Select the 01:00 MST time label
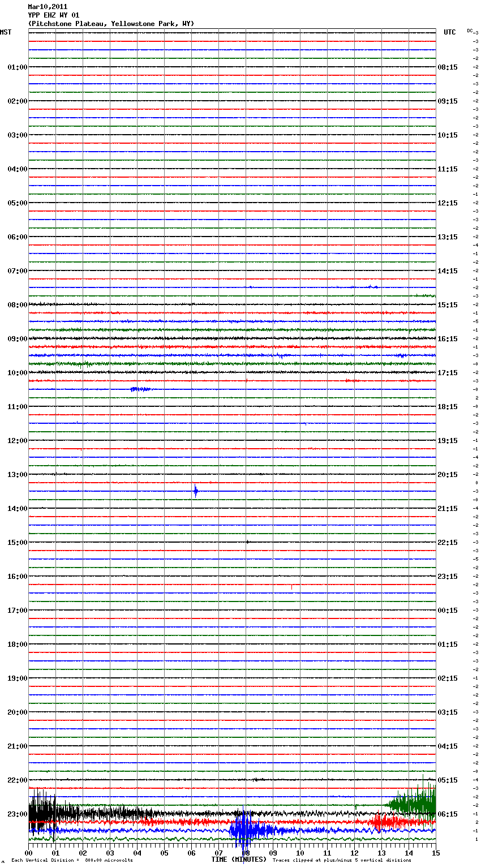 pyautogui.click(x=18, y=67)
